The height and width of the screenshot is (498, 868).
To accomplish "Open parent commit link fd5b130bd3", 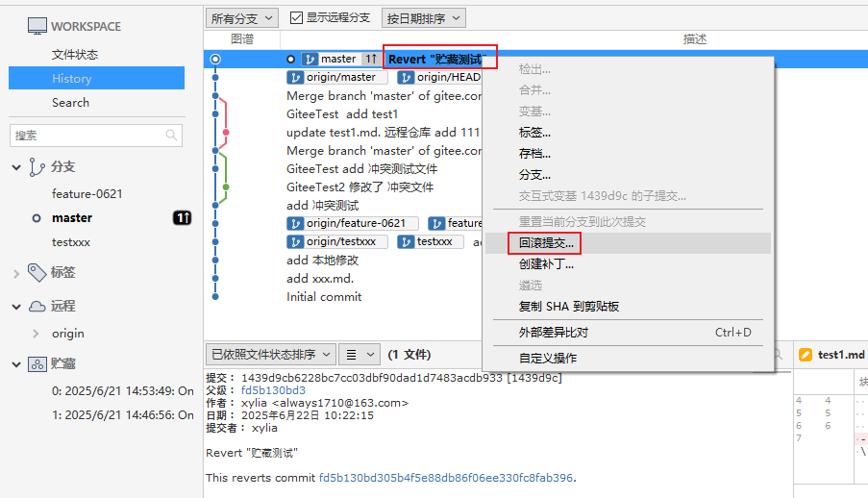I will pyautogui.click(x=273, y=390).
